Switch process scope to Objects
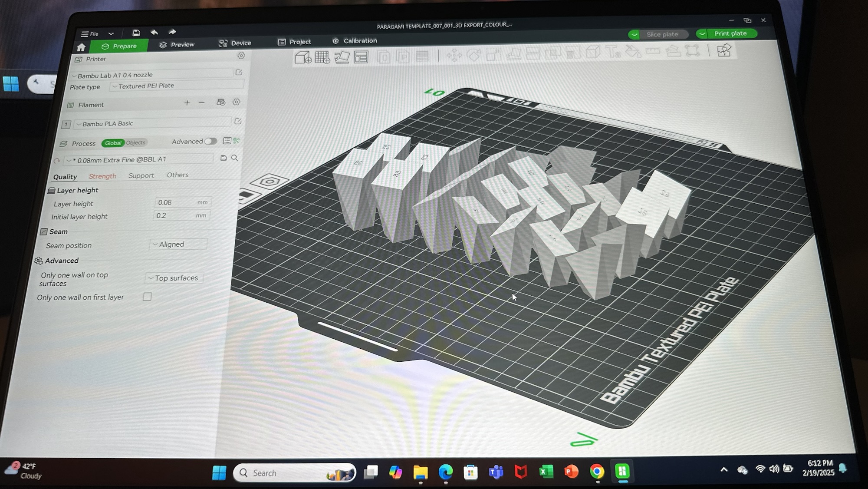This screenshot has height=489, width=868. click(x=136, y=143)
